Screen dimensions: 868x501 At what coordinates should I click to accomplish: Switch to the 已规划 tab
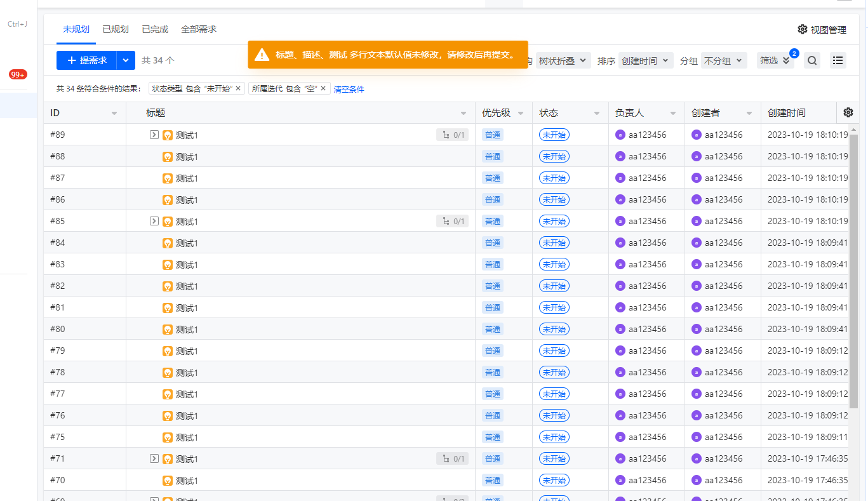(115, 29)
